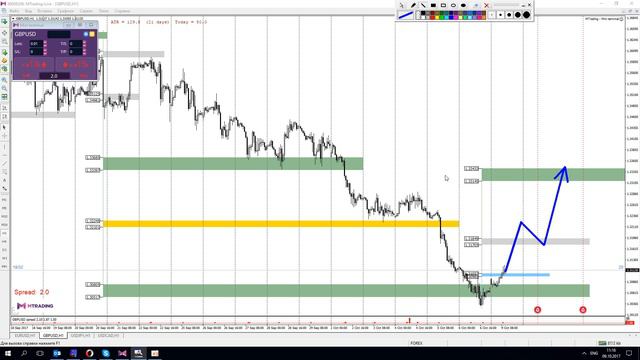
Task: Select the filled ellipse shape tool
Action: point(463,5)
